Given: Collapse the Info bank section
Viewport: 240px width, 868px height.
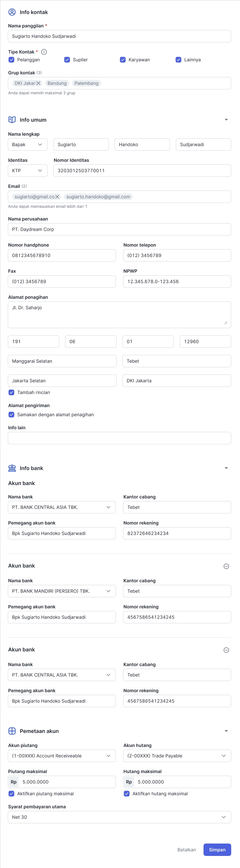Looking at the screenshot, I should click(x=226, y=468).
